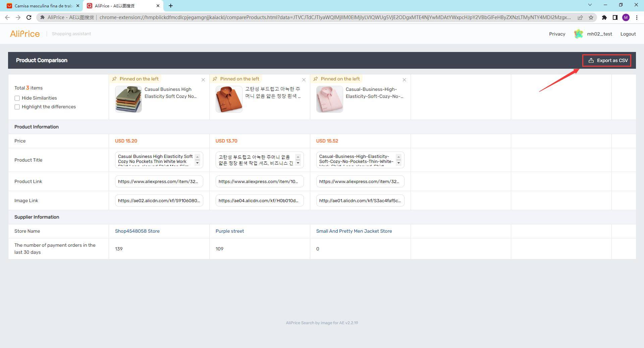644x348 pixels.
Task: Click the 139 payment orders value
Action: pos(119,249)
